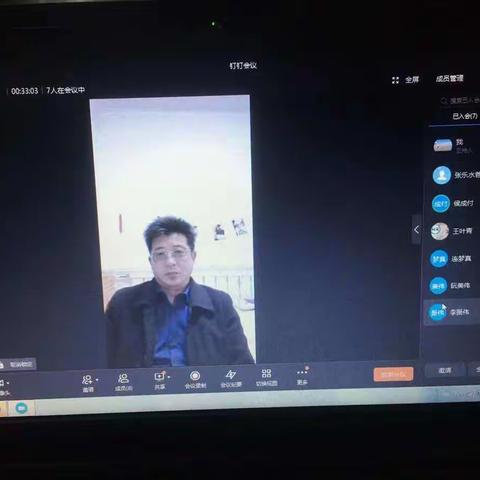The width and height of the screenshot is (480, 480).
Task: Click the cartoon avatar of 王叶青
Action: point(440,231)
